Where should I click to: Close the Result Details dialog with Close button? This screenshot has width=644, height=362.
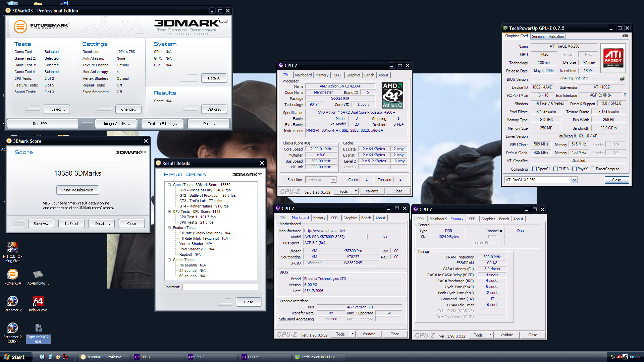click(249, 302)
